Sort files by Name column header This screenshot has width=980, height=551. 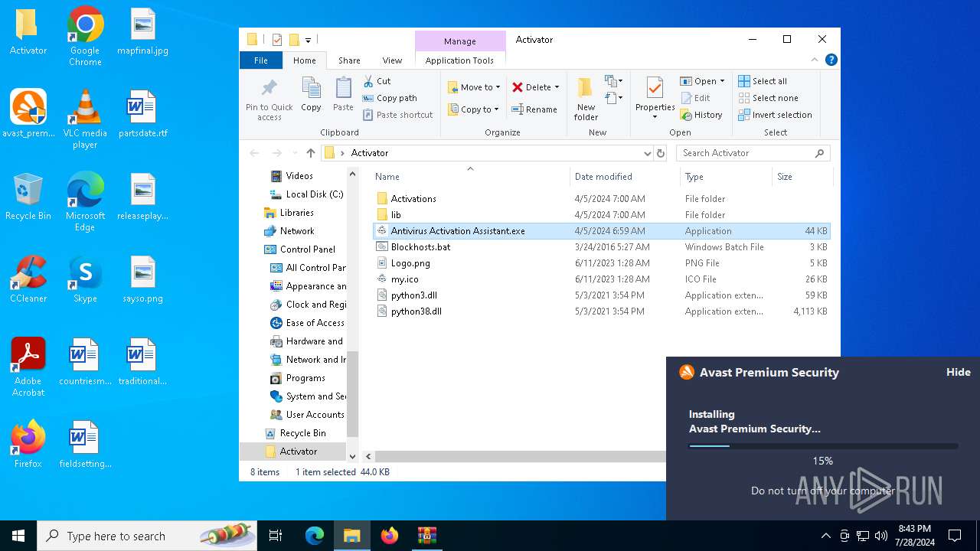470,177
